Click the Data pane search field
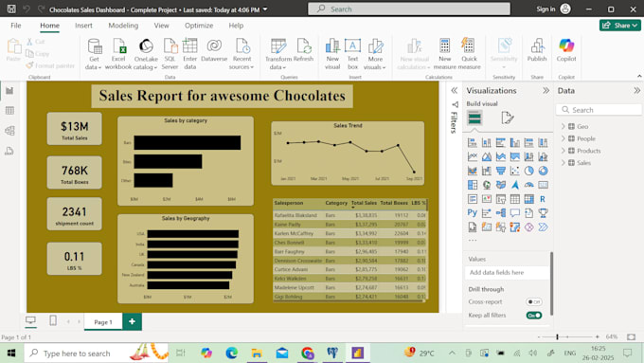The image size is (644, 363). (x=599, y=110)
